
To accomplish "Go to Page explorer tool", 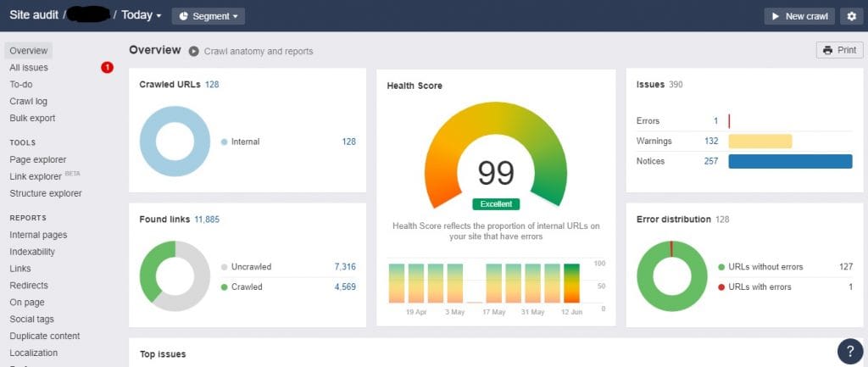I will pyautogui.click(x=37, y=159).
